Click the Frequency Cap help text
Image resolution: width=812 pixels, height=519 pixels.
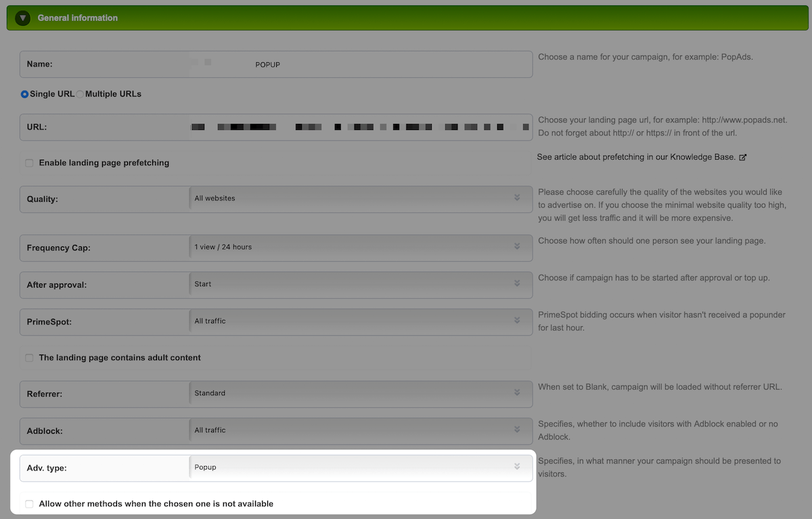(x=652, y=241)
